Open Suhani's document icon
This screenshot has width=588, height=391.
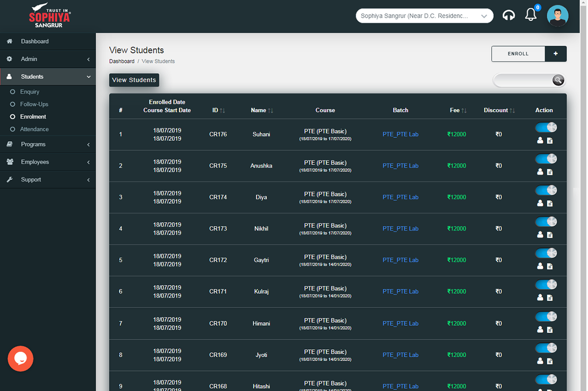coord(550,141)
